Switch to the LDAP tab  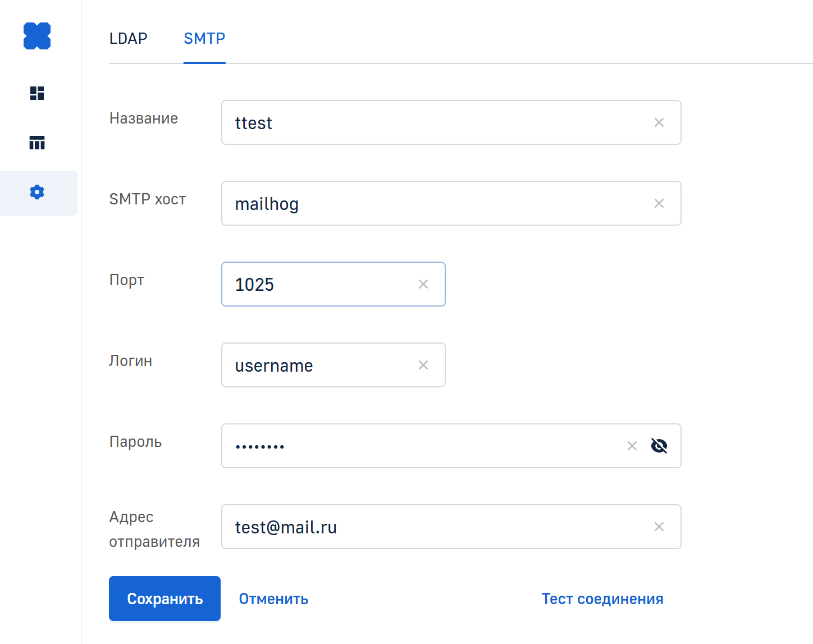coord(128,38)
